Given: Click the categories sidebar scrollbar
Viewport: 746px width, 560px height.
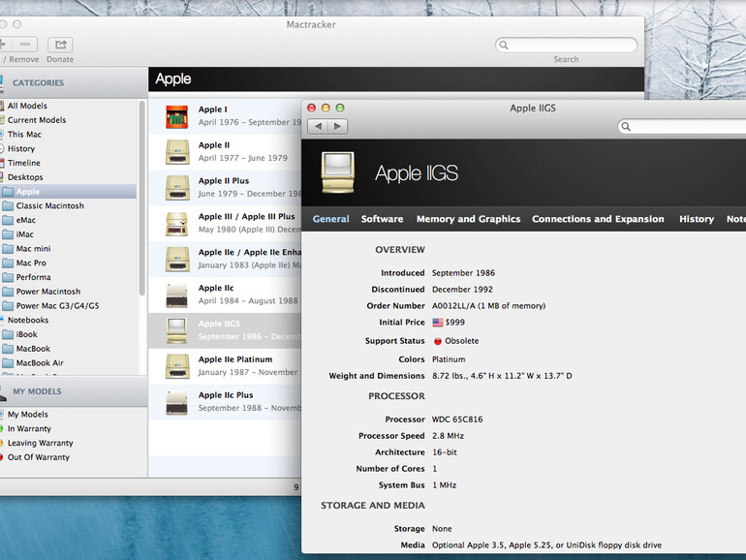Looking at the screenshot, I should 141,198.
